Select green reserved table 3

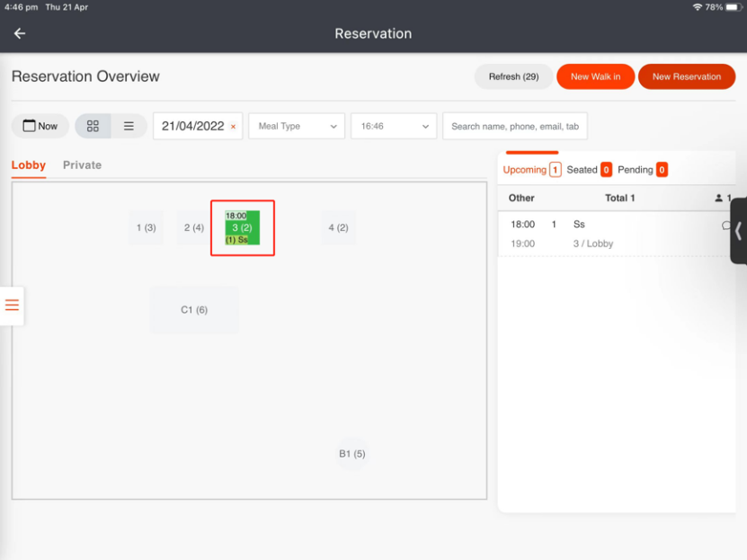pos(242,227)
